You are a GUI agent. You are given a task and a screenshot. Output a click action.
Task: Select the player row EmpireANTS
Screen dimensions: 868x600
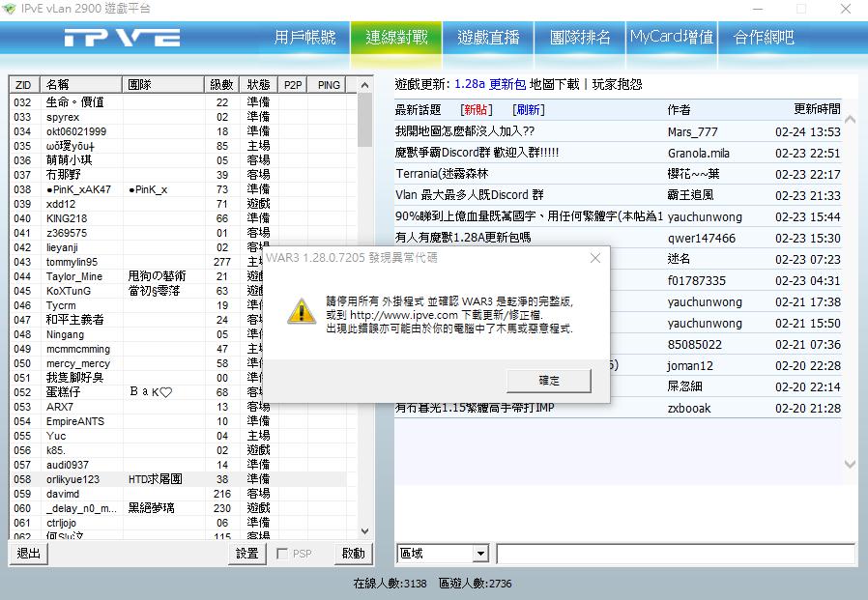tap(178, 421)
